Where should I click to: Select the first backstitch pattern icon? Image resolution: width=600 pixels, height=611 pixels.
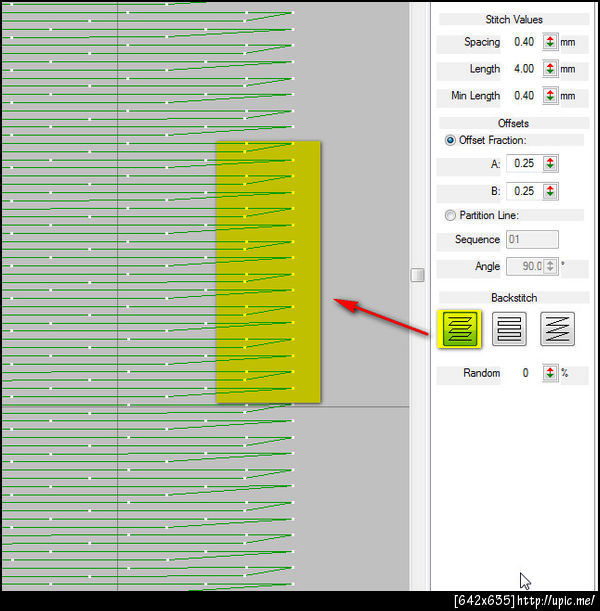pos(460,329)
